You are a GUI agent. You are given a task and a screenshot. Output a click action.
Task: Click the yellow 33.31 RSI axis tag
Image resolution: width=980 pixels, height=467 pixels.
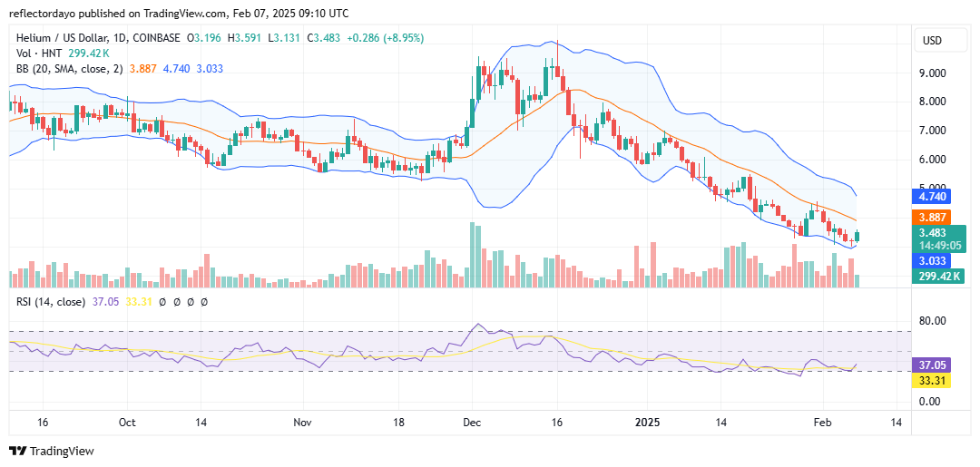[x=931, y=380]
